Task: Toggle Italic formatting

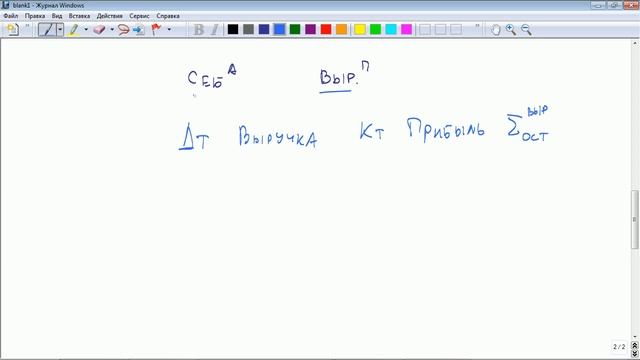Action: [x=214, y=29]
